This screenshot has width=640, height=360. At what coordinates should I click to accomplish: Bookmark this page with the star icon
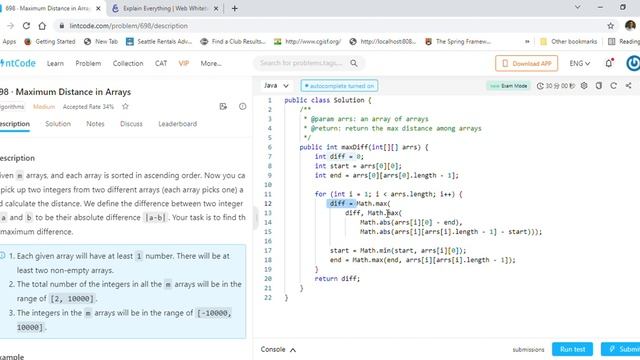pyautogui.click(x=611, y=26)
